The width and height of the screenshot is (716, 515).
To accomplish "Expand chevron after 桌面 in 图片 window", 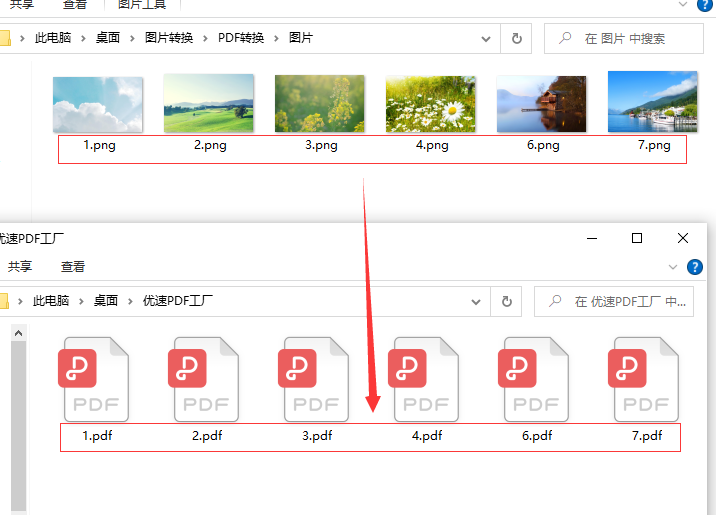I will [x=132, y=39].
